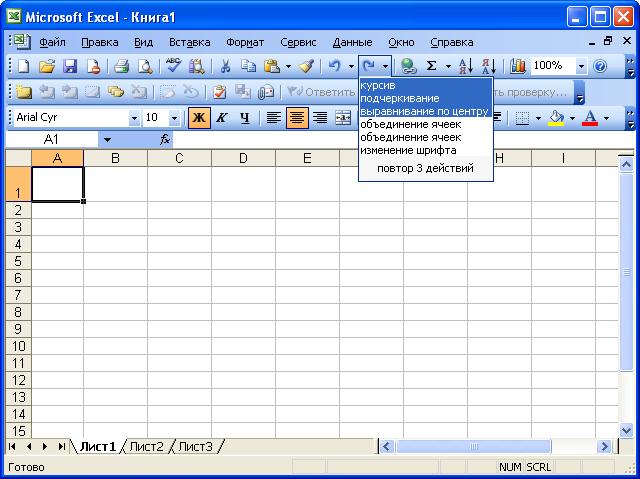Select row 8 header

click(18, 312)
